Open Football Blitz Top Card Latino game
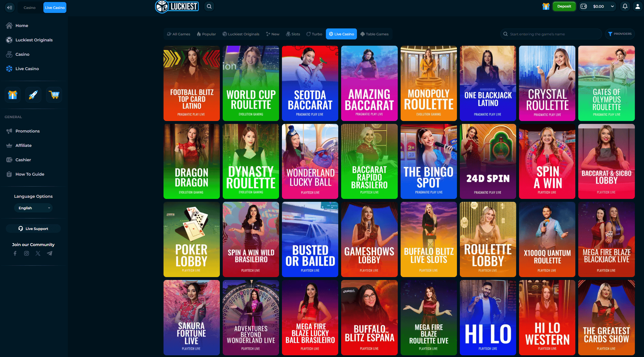The height and width of the screenshot is (357, 644). point(192,83)
